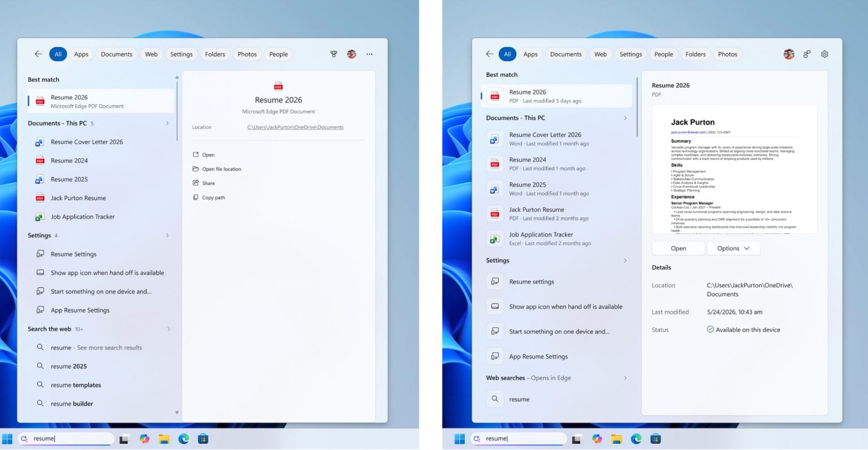Click the 'resume' web search result, right window
This screenshot has width=868, height=450.
pos(557,399)
